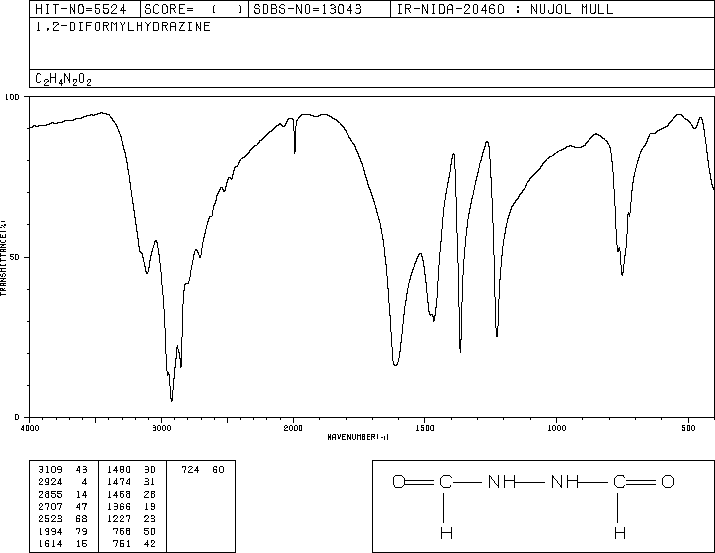This screenshot has width=715, height=553.
Task: Select the WAVENUMBER axis title
Action: [358, 437]
